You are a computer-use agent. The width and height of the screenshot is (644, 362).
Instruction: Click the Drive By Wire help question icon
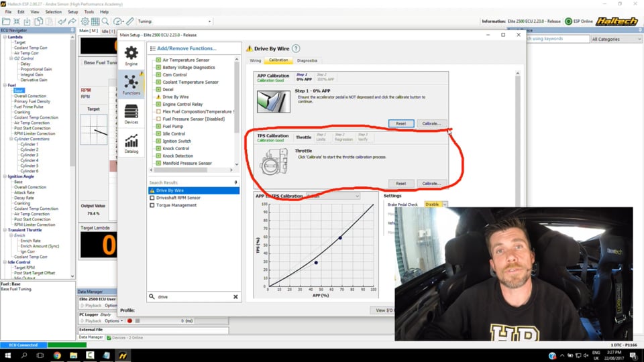(296, 48)
